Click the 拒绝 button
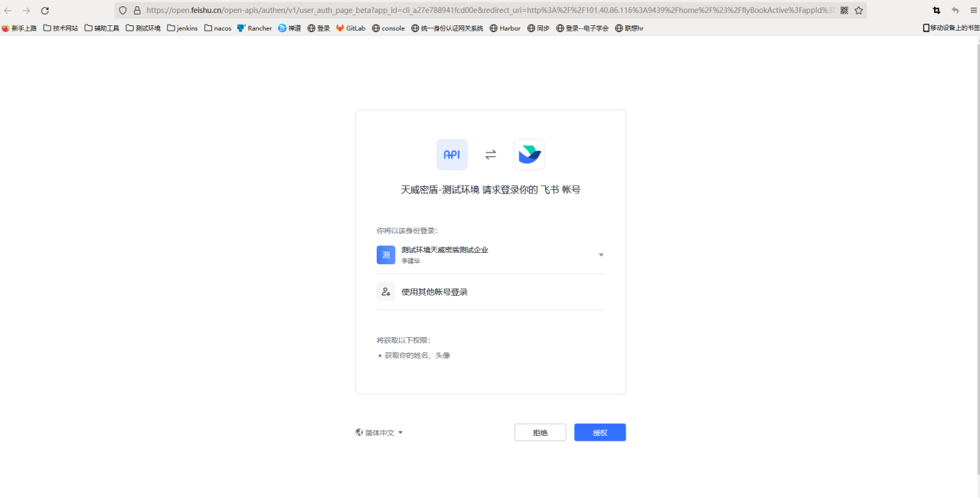Screen dimensions: 980x498 tap(541, 433)
